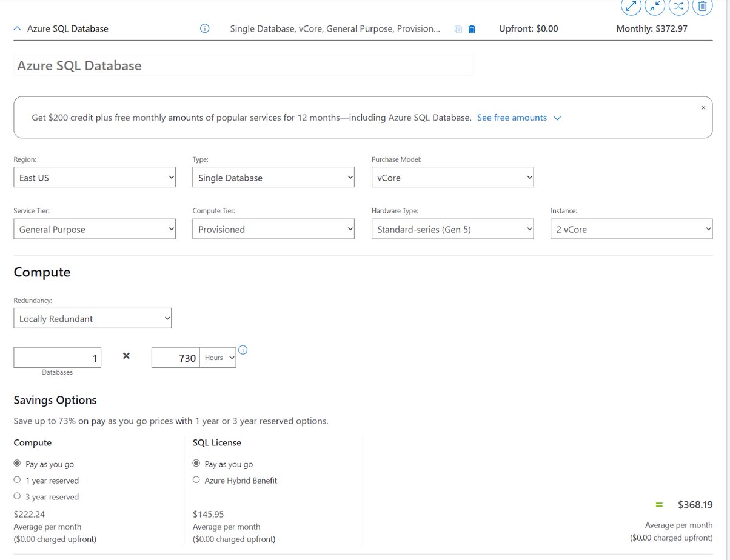Viewport: 730px width, 560px height.
Task: Open the Hours unit selector
Action: click(x=218, y=358)
